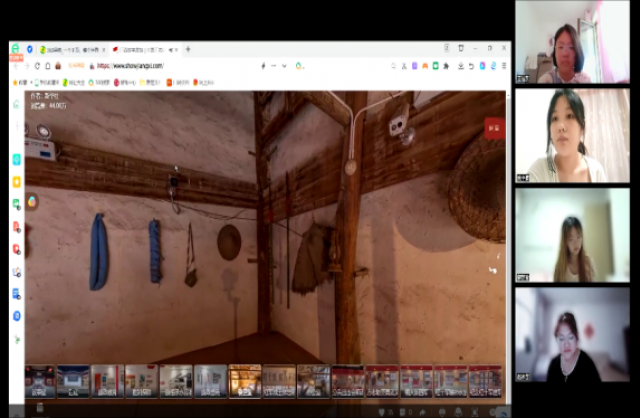The width and height of the screenshot is (640, 418).
Task: Open the bookmarks star favorites item
Action: [x=20, y=82]
